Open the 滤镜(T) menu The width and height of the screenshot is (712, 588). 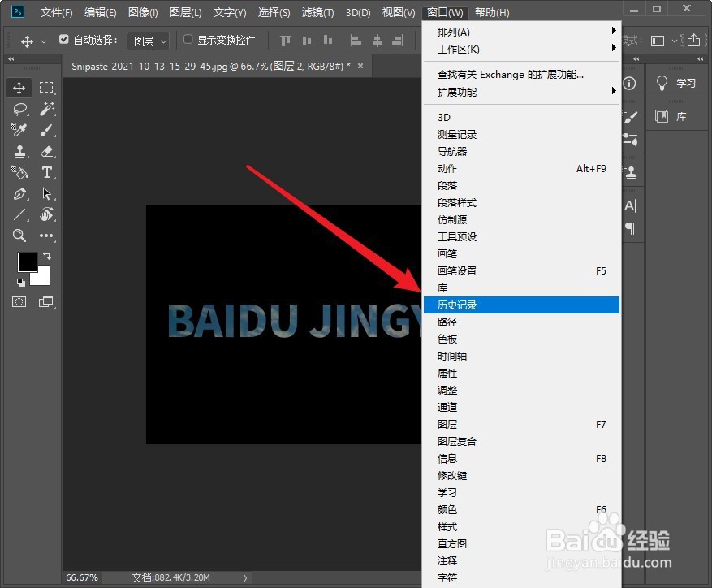coord(318,12)
